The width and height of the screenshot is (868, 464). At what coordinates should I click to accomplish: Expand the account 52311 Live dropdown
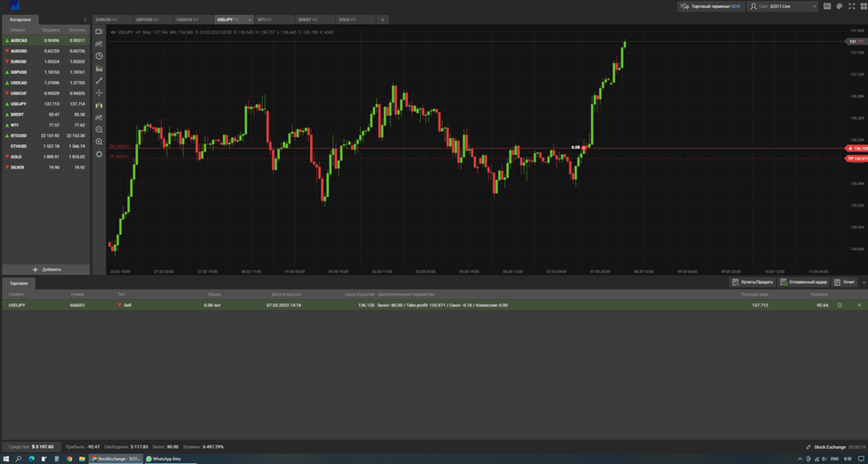[782, 6]
